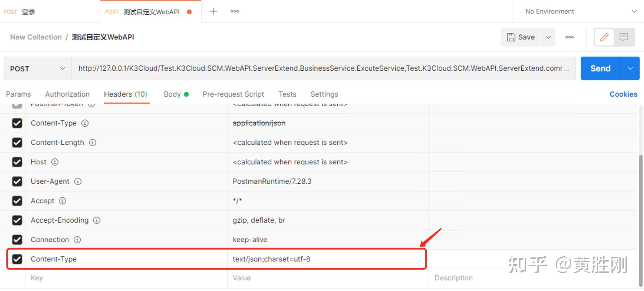Select the Headers (10) tab
The height and width of the screenshot is (291, 644).
point(126,94)
